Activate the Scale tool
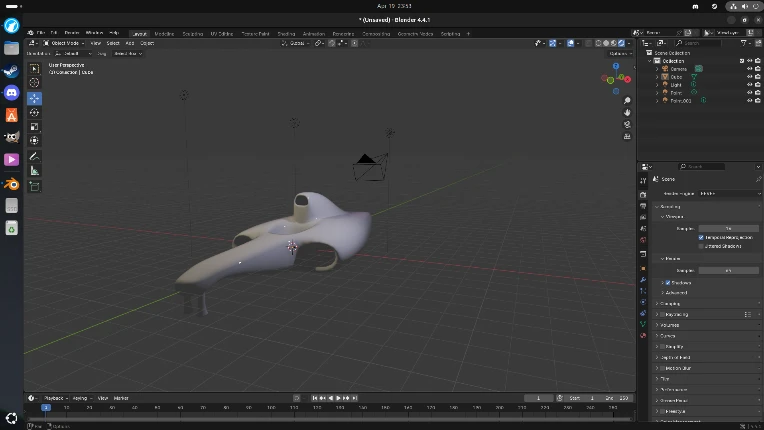Screen dimensions: 764x430 [x=34, y=127]
